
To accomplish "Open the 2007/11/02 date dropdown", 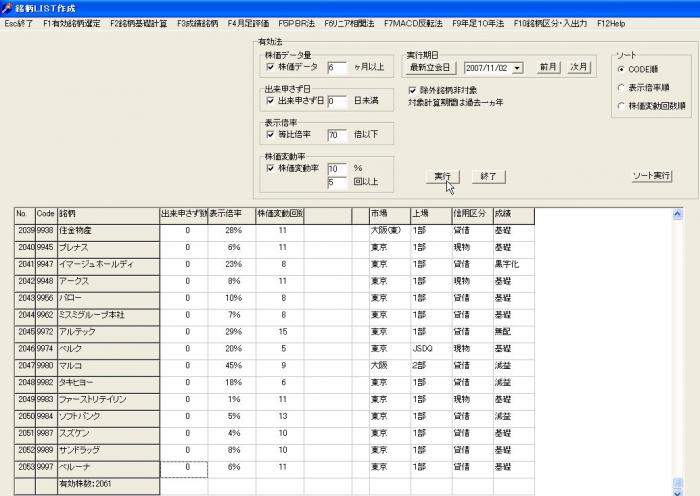I will (x=517, y=68).
